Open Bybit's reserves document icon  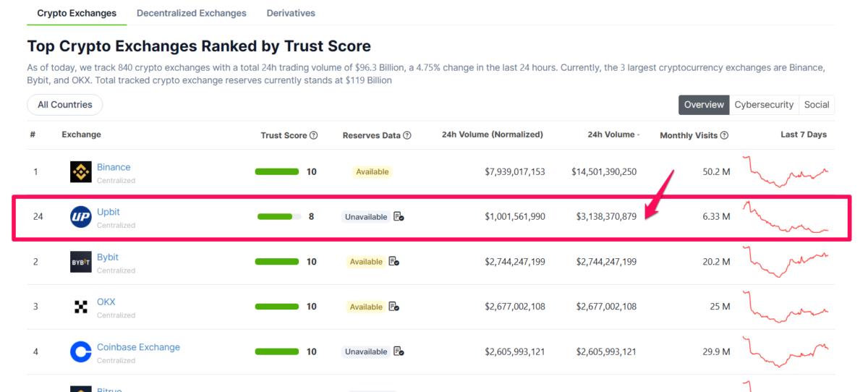coord(393,262)
